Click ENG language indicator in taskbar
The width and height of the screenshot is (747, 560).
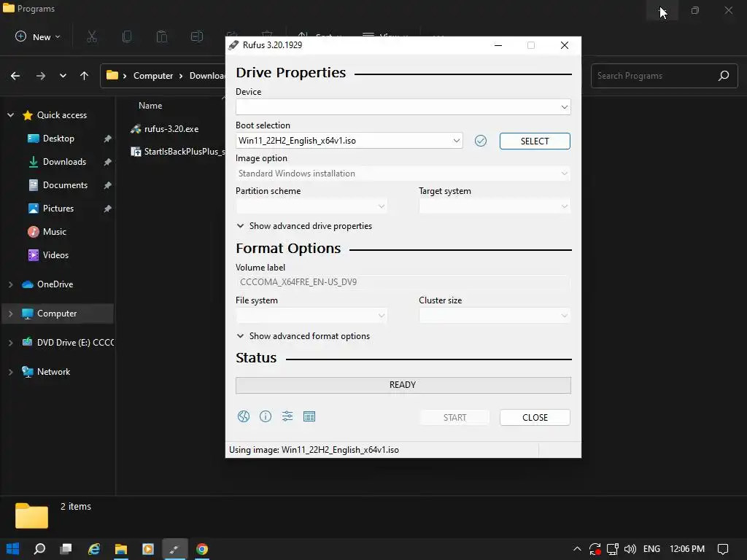[x=651, y=549]
